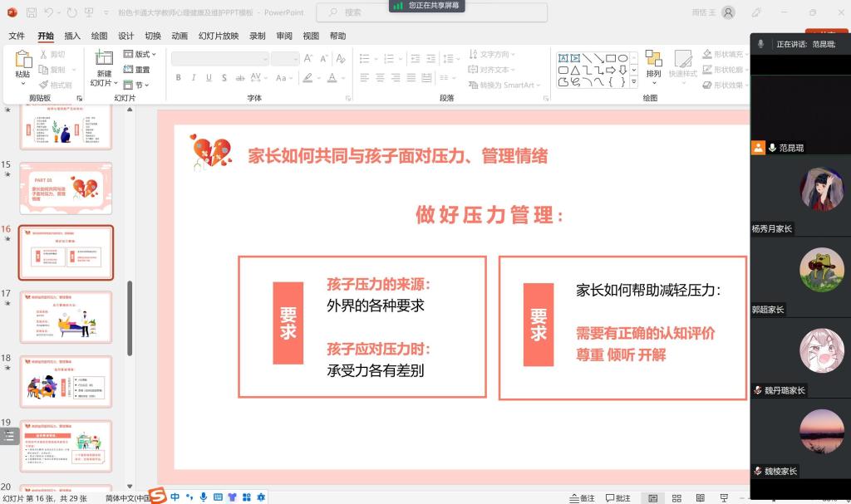Viewport: 851px width, 504px height.
Task: Pick the triangle shape from shapes gallery
Action: [x=575, y=70]
